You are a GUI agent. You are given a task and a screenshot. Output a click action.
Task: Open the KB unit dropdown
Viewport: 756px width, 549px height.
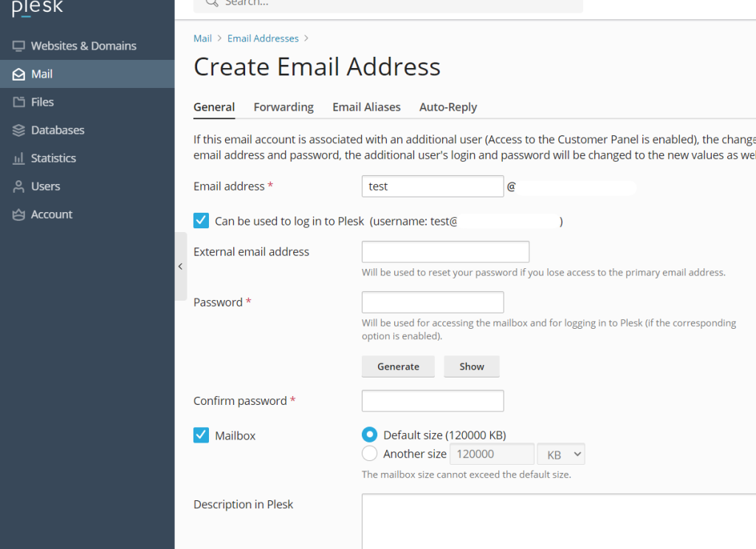tap(560, 454)
